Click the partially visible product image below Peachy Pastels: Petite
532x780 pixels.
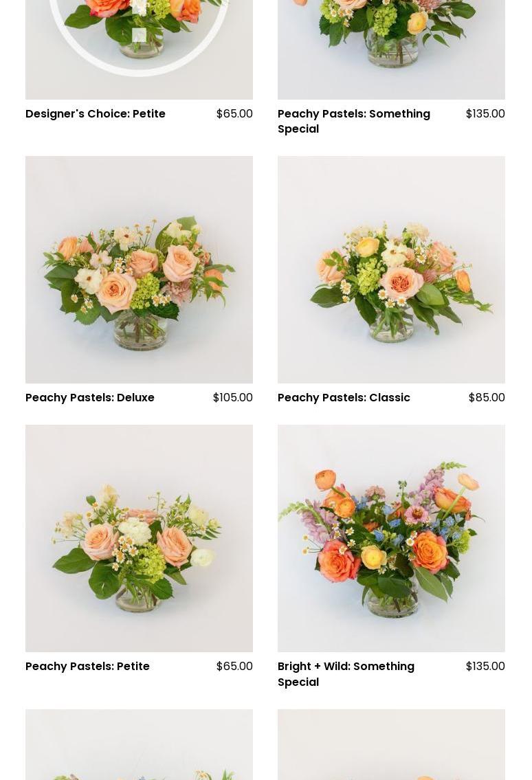pos(139,745)
